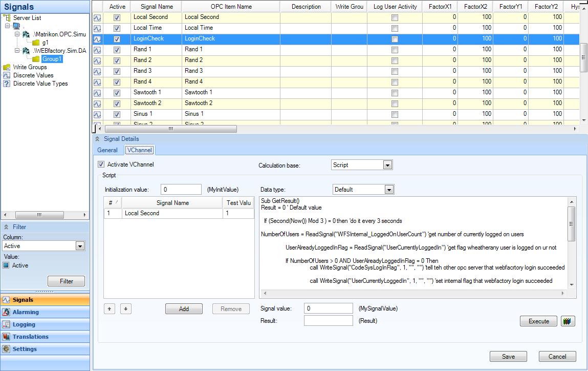588x371 pixels.
Task: Open the Translations section in the sidebar
Action: point(30,337)
